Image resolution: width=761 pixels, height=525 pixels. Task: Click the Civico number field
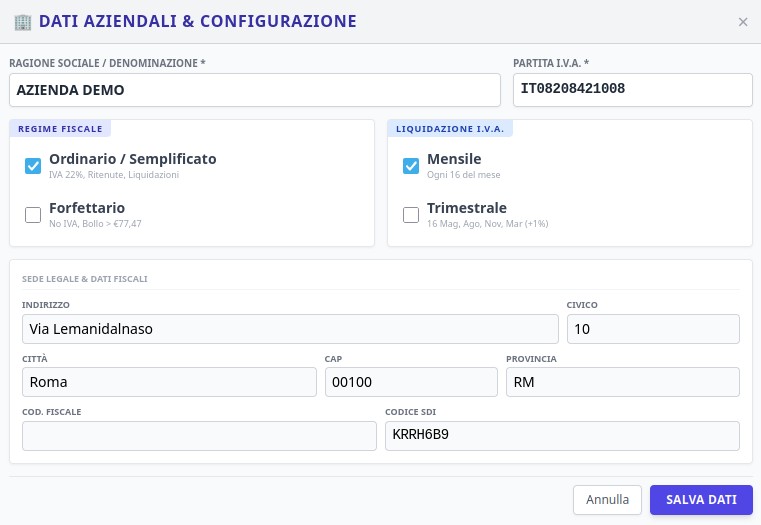click(652, 328)
